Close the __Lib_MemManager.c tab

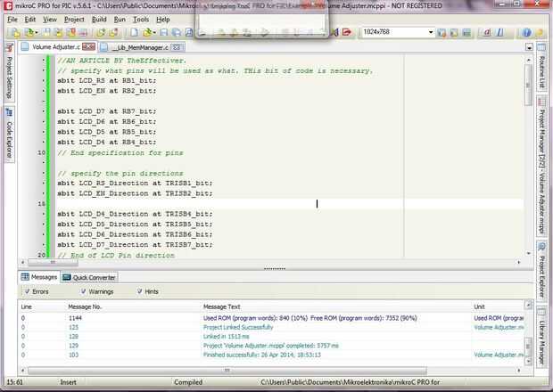177,47
